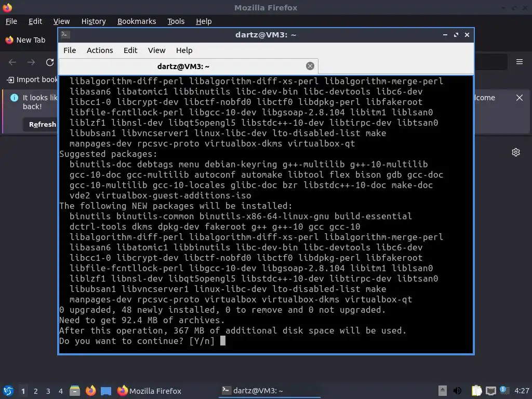Open the volume control tray icon
532x399 pixels.
(457, 391)
